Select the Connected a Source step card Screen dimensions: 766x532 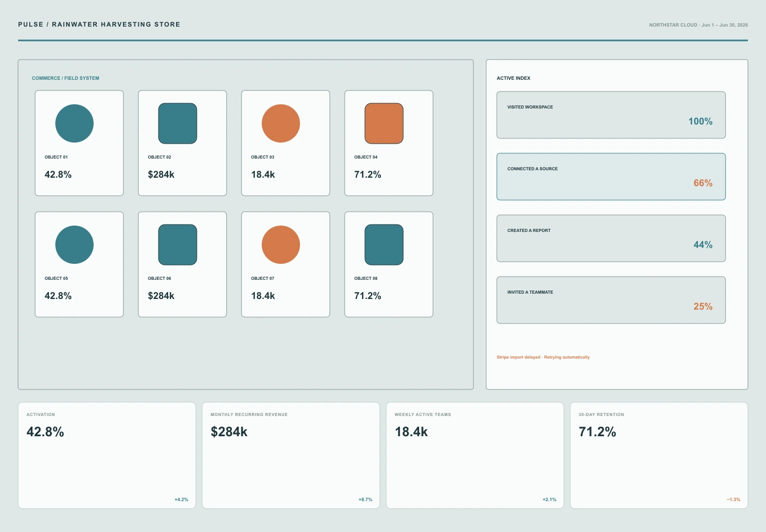tap(611, 177)
